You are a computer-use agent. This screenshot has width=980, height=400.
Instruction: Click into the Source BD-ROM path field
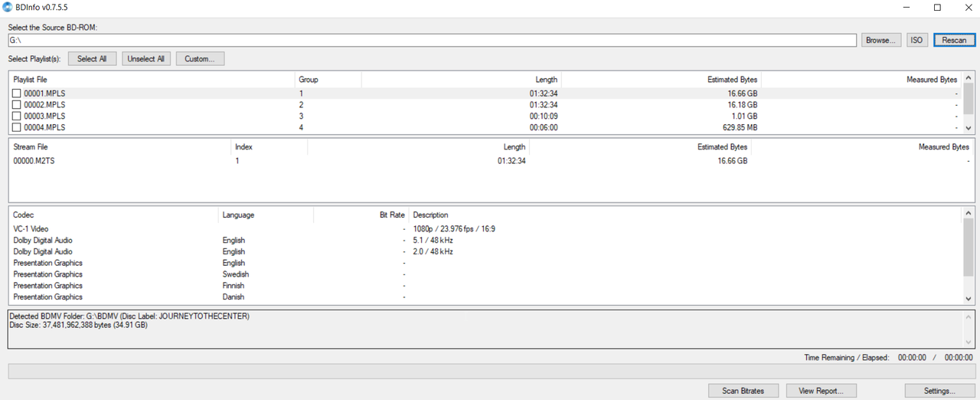[432, 40]
